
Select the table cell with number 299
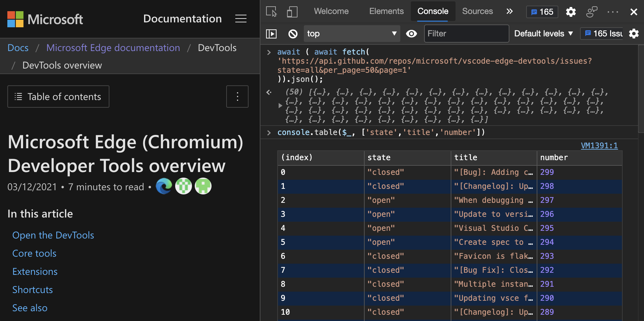pos(579,172)
